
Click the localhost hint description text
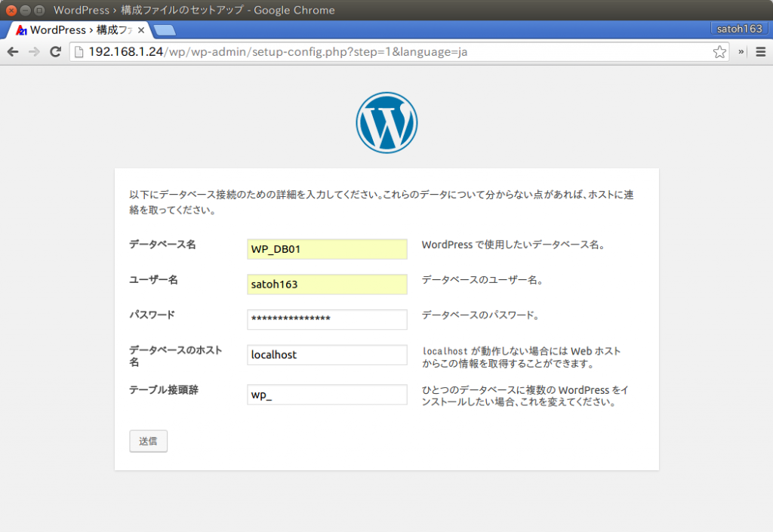point(521,357)
